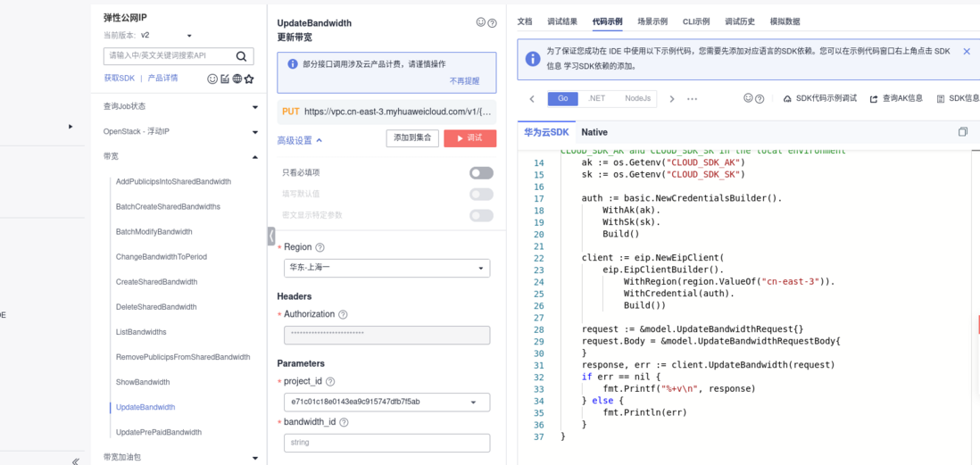The width and height of the screenshot is (980, 465).
Task: Click the smiley icon next to UpdateBandwidth title
Action: point(480,22)
